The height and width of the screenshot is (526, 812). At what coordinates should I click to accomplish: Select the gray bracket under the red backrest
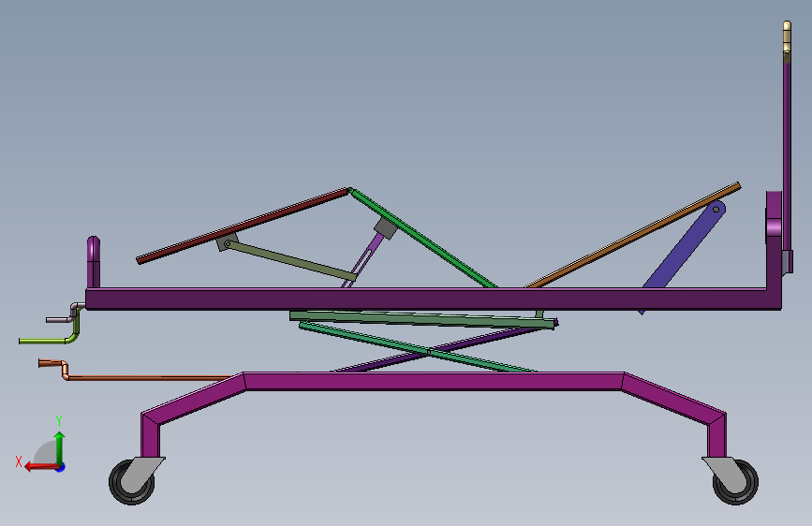pyautogui.click(x=226, y=241)
